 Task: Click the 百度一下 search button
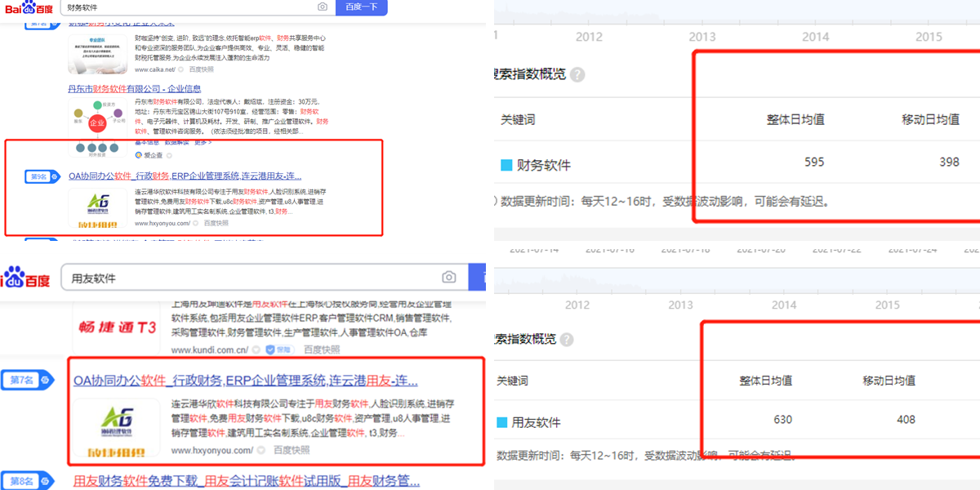(361, 7)
